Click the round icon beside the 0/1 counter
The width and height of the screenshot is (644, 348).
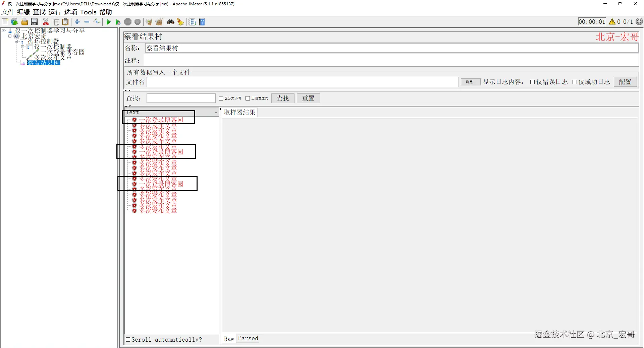tap(640, 21)
